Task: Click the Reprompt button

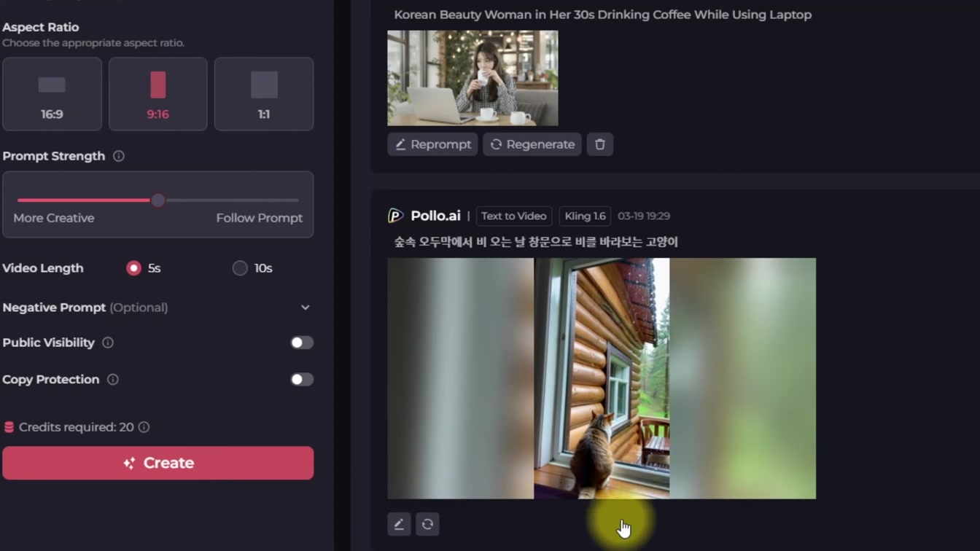Action: pyautogui.click(x=432, y=144)
